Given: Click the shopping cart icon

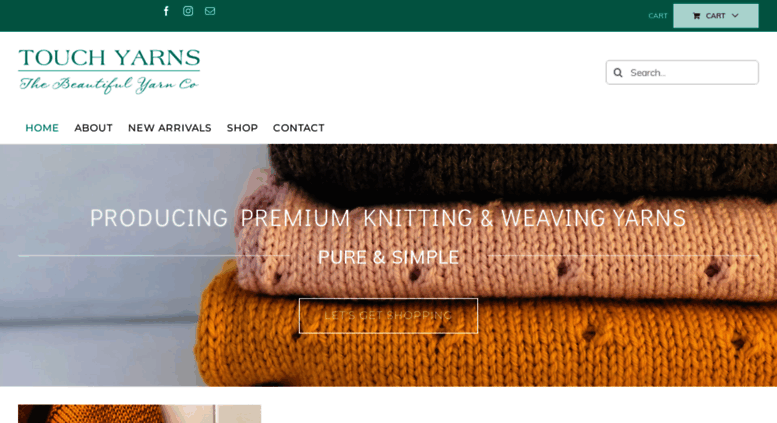Looking at the screenshot, I should pyautogui.click(x=696, y=16).
